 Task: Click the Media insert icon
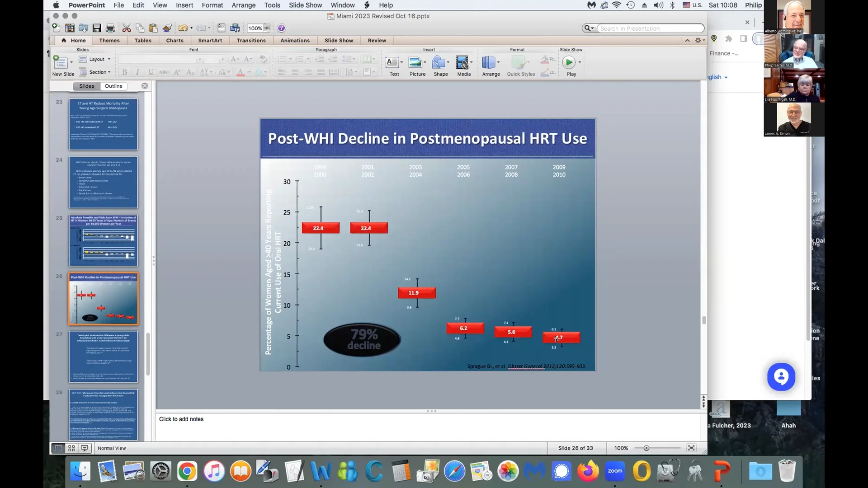pos(462,62)
